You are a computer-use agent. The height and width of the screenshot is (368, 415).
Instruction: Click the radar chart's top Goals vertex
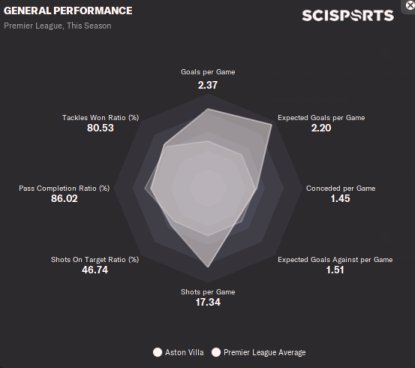click(208, 109)
